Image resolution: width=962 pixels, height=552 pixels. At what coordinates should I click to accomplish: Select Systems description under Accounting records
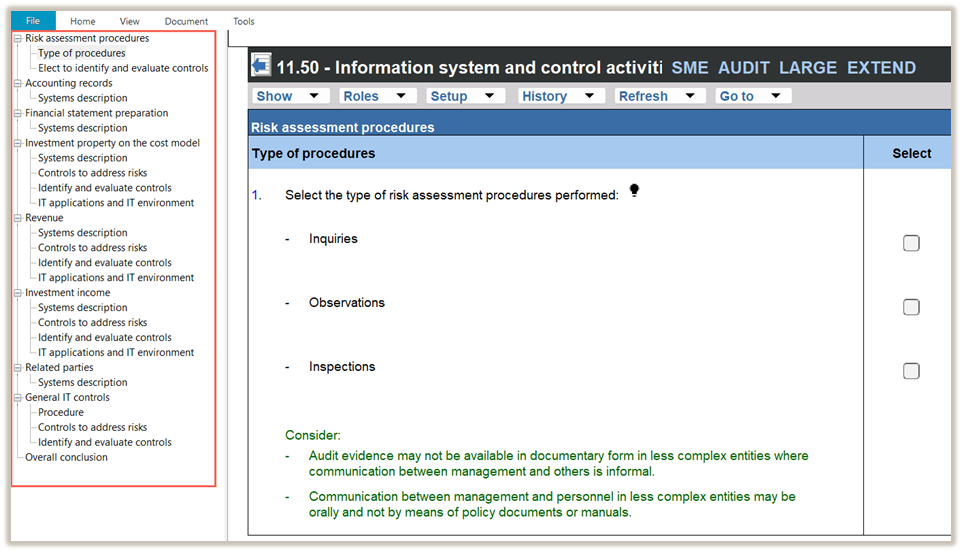tap(83, 98)
